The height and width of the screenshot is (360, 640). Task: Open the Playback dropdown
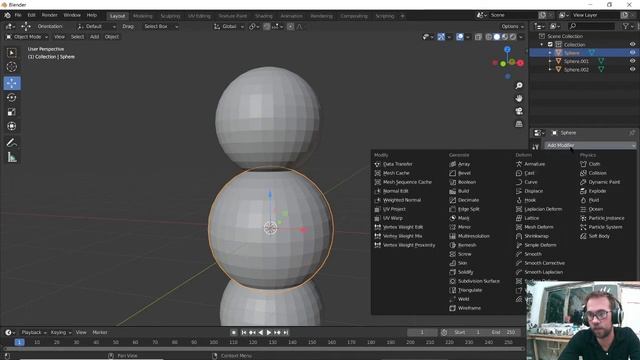click(x=33, y=333)
